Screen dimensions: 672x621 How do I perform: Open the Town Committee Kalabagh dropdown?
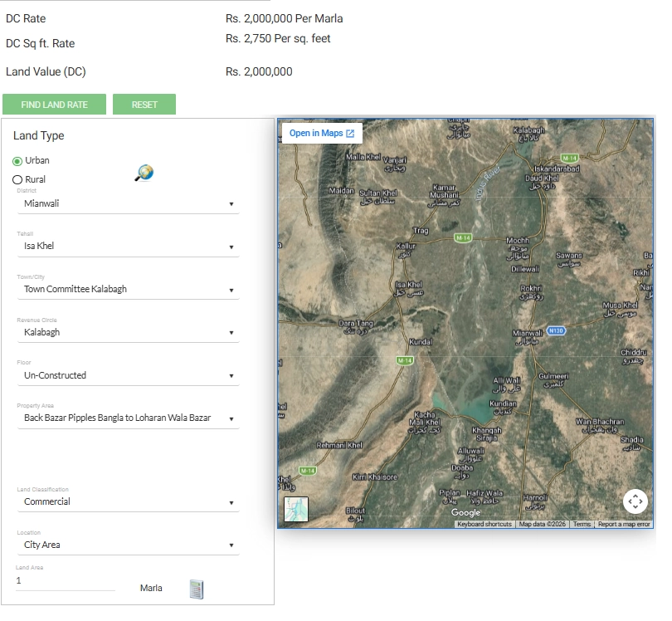coord(128,290)
